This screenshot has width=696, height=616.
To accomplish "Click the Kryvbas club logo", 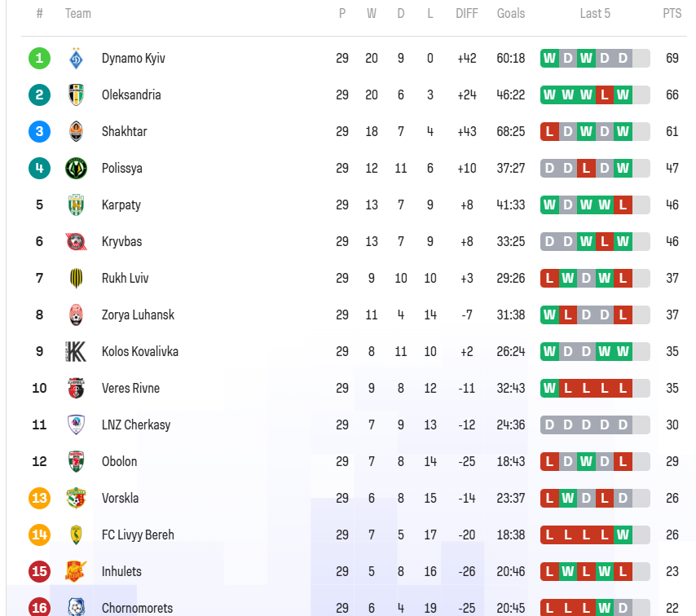I will pyautogui.click(x=76, y=241).
